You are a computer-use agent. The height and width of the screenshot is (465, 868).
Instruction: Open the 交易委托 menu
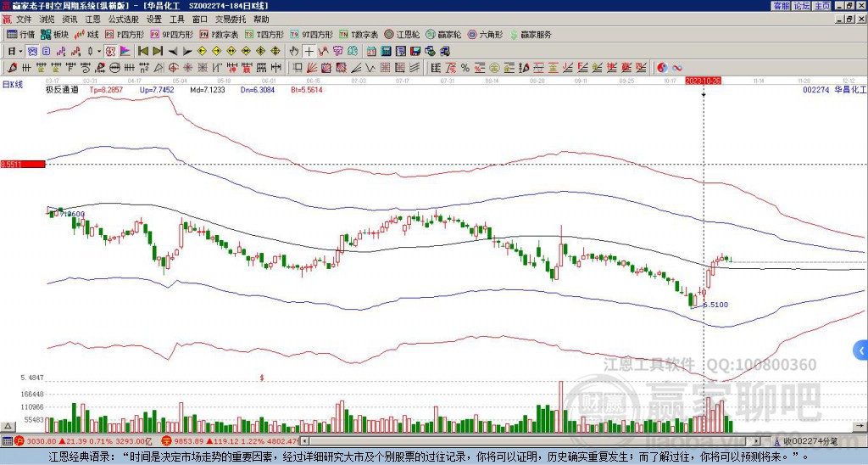231,20
